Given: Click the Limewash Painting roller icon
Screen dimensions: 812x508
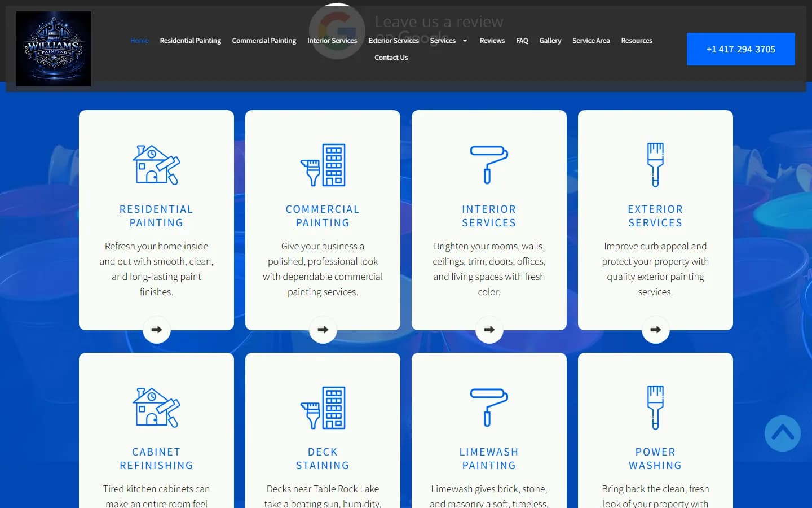Looking at the screenshot, I should tap(489, 407).
